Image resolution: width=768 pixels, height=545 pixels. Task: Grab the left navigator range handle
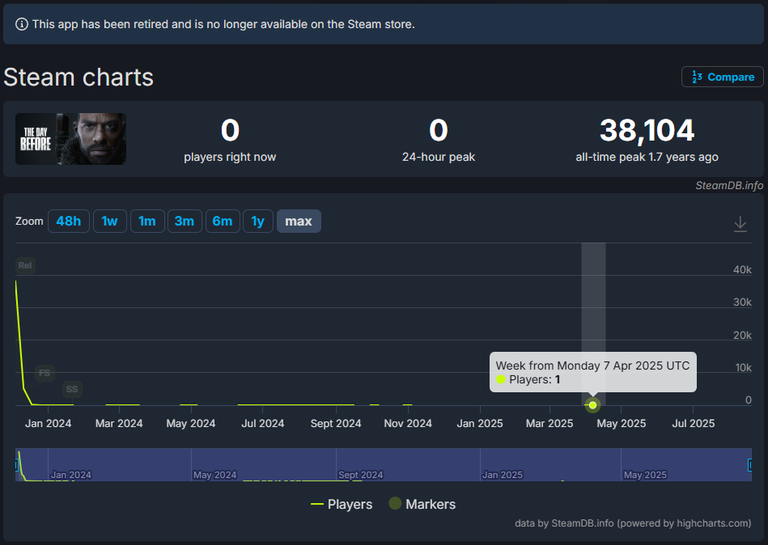[x=16, y=465]
